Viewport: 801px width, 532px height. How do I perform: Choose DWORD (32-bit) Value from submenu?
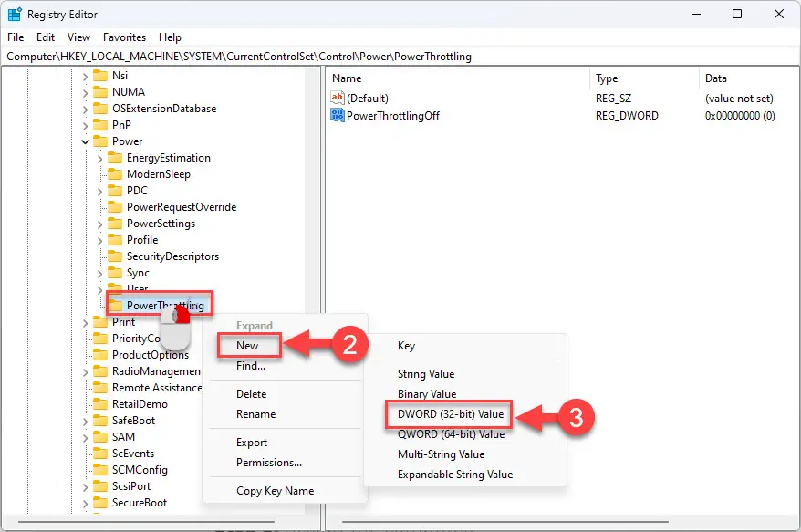(450, 414)
